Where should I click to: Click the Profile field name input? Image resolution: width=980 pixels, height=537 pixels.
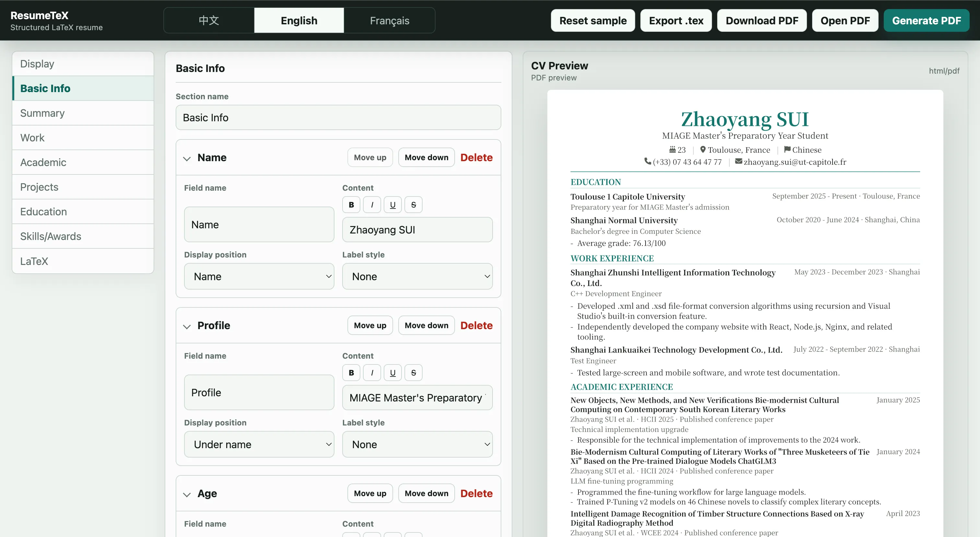[259, 392]
